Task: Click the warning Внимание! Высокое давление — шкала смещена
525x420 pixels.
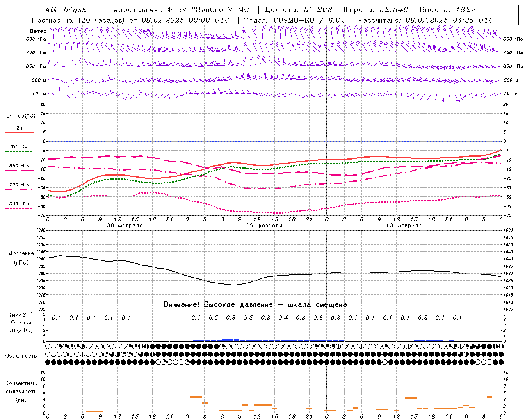Action: [x=256, y=305]
